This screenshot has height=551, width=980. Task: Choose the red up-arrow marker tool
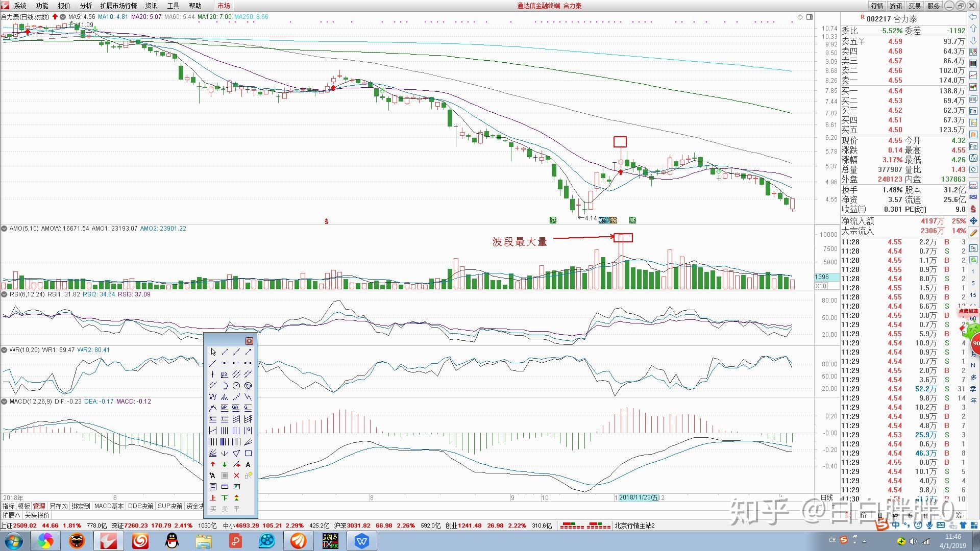[213, 464]
